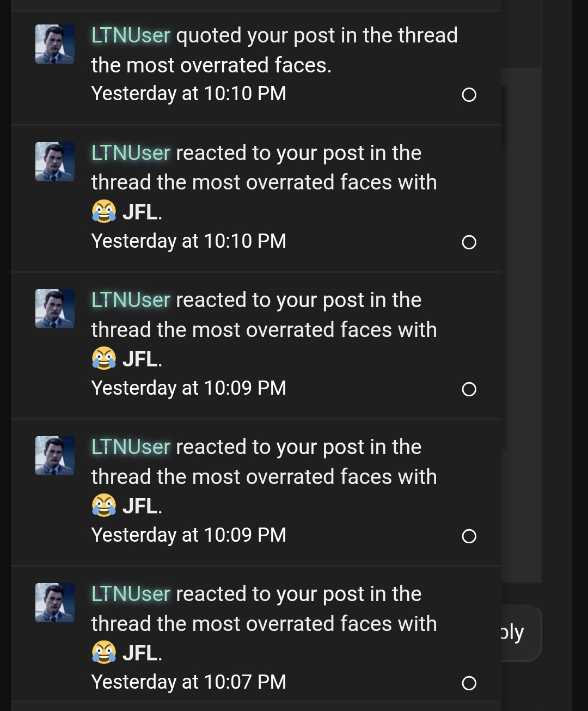Screen dimensions: 588x711
Task: Click LTNUser's name in the third notification
Action: click(130, 299)
